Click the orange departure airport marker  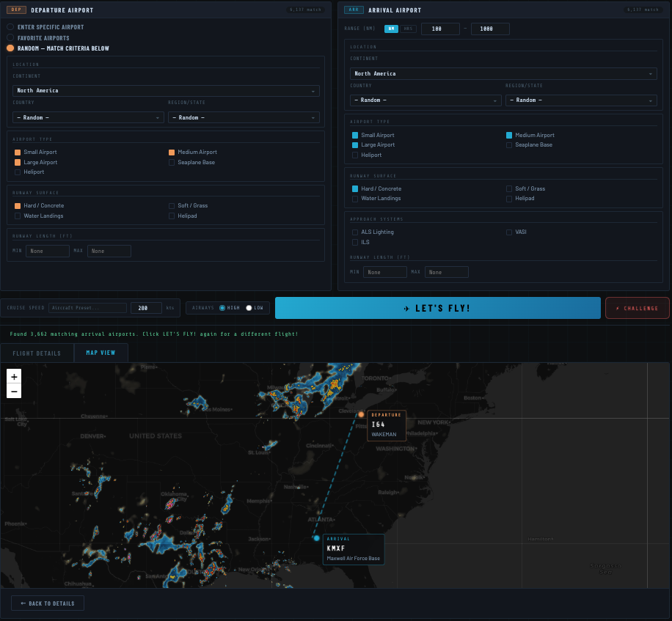[361, 414]
